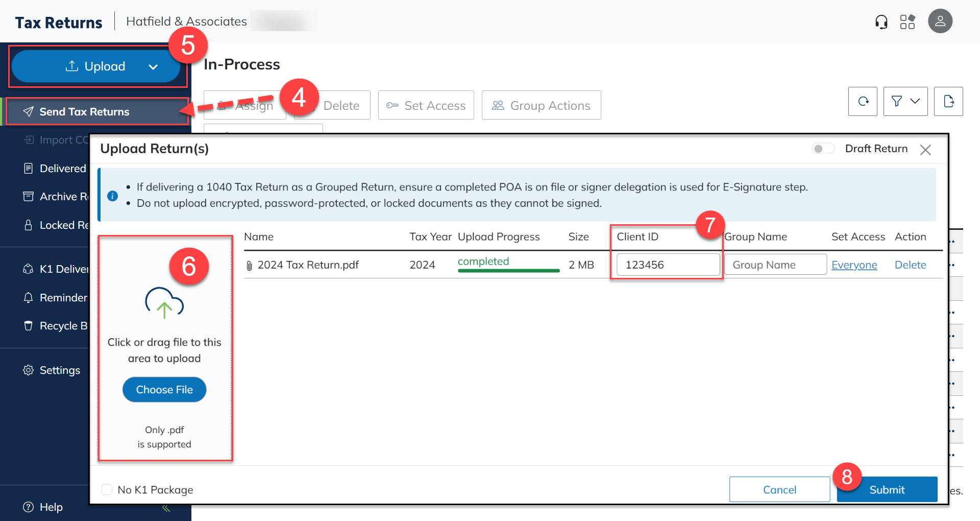The height and width of the screenshot is (521, 980).
Task: Collapse the sidebar with double chevron
Action: pos(166,508)
